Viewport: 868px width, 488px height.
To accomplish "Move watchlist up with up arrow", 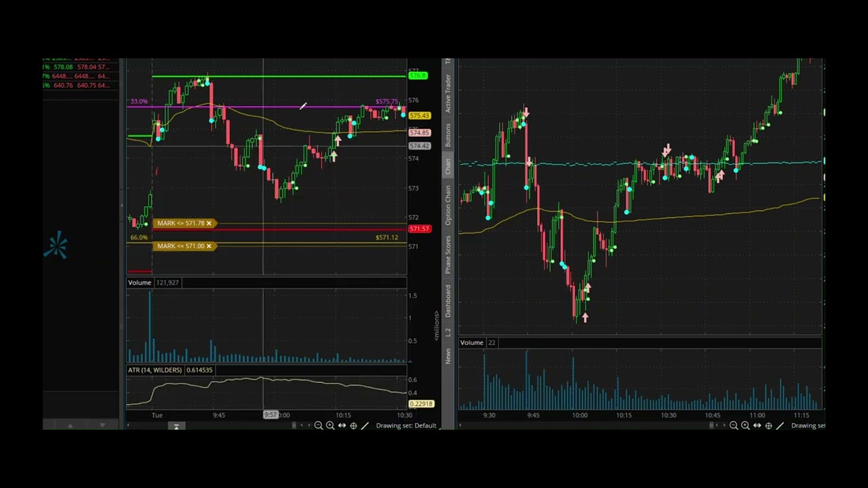I will click(x=70, y=426).
